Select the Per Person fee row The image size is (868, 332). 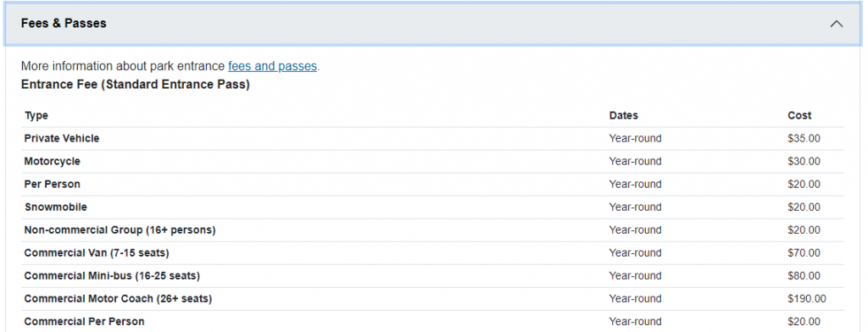click(x=433, y=185)
